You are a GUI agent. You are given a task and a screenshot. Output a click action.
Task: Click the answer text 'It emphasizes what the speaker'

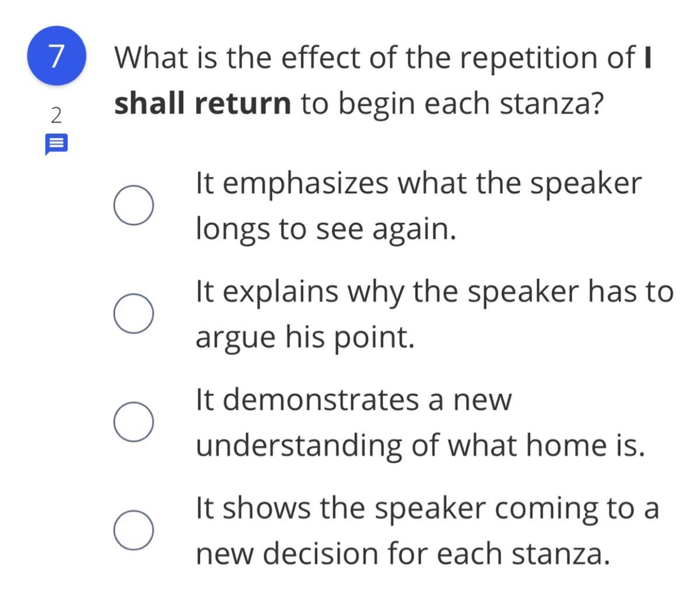point(418,183)
